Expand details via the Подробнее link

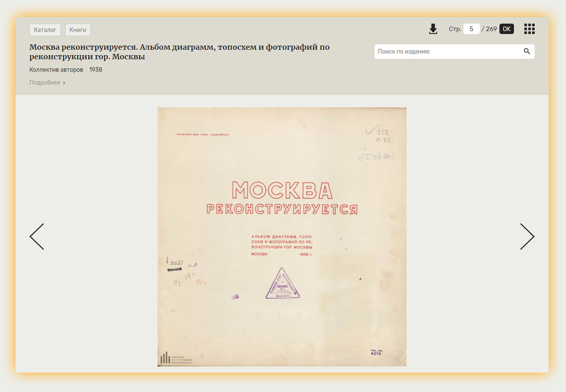tap(45, 82)
